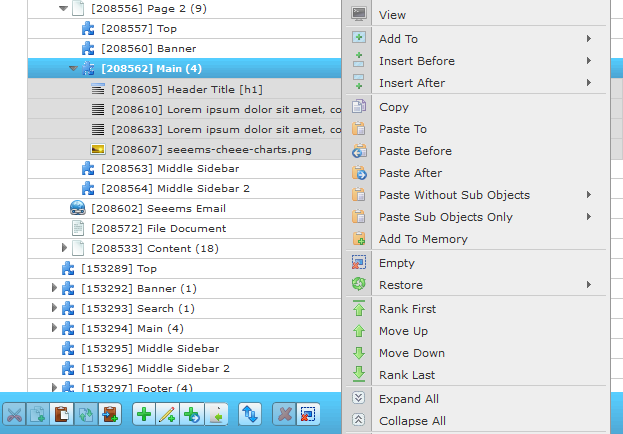
Task: Choose Insert After in the context menu
Action: [x=477, y=83]
